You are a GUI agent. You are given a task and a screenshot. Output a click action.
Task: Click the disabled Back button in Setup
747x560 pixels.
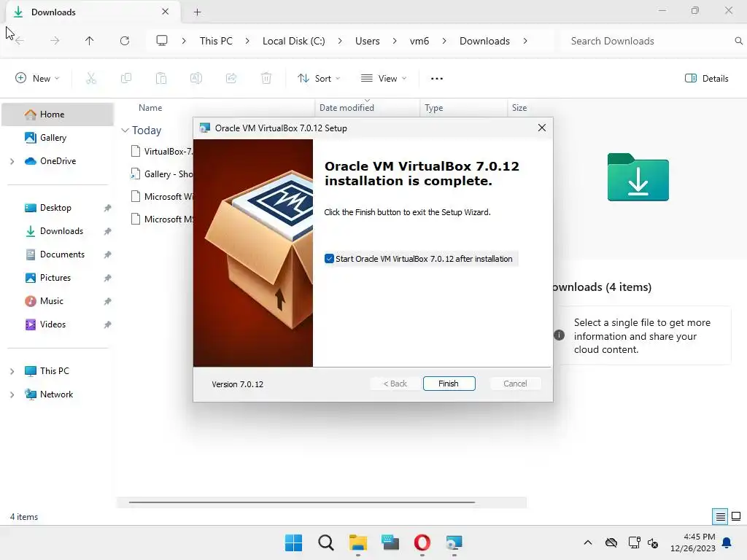tap(395, 384)
